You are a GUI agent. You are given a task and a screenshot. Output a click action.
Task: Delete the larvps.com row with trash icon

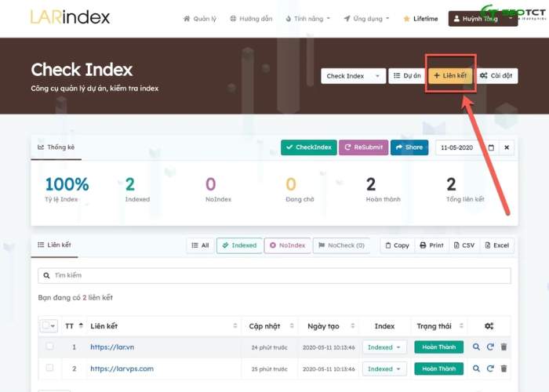(x=504, y=368)
